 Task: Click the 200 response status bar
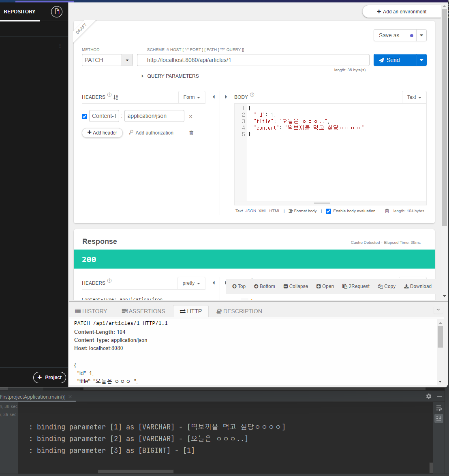click(x=254, y=259)
